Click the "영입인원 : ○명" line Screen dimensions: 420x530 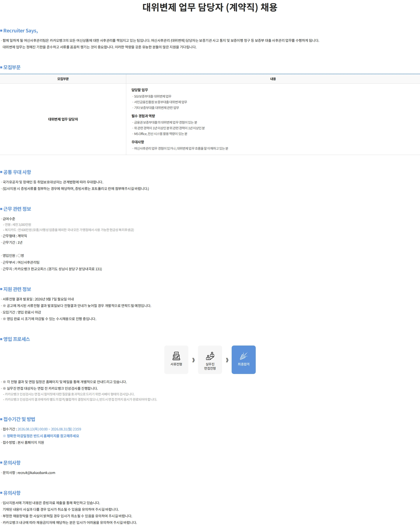click(x=13, y=256)
